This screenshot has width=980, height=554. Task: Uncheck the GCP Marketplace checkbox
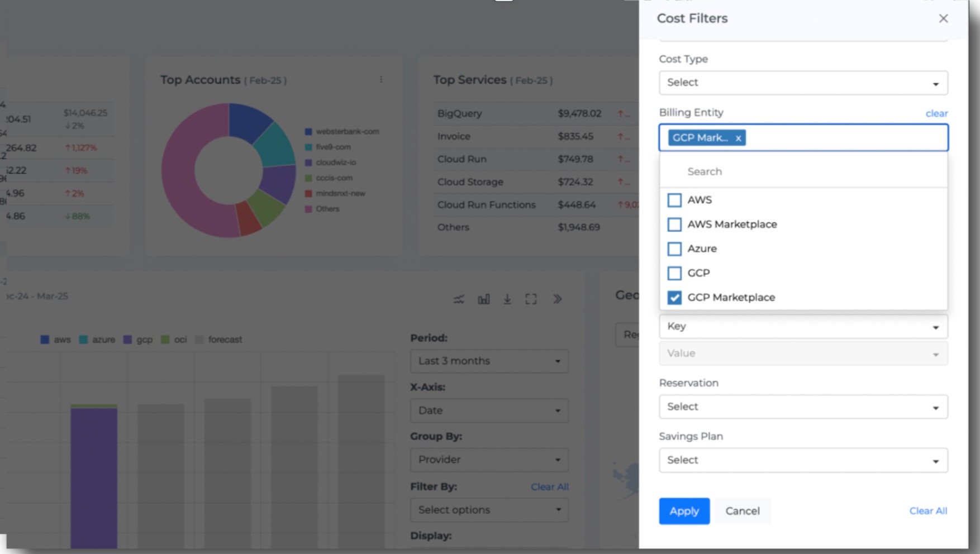pyautogui.click(x=674, y=298)
